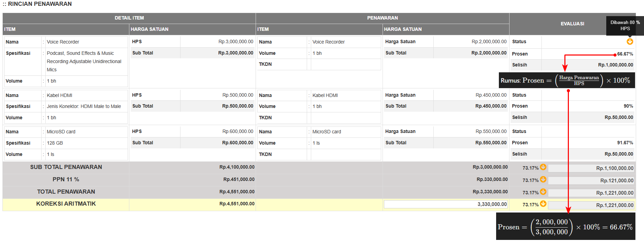Click orange arrow icon in Koreksi Aritmatik row

(x=543, y=204)
